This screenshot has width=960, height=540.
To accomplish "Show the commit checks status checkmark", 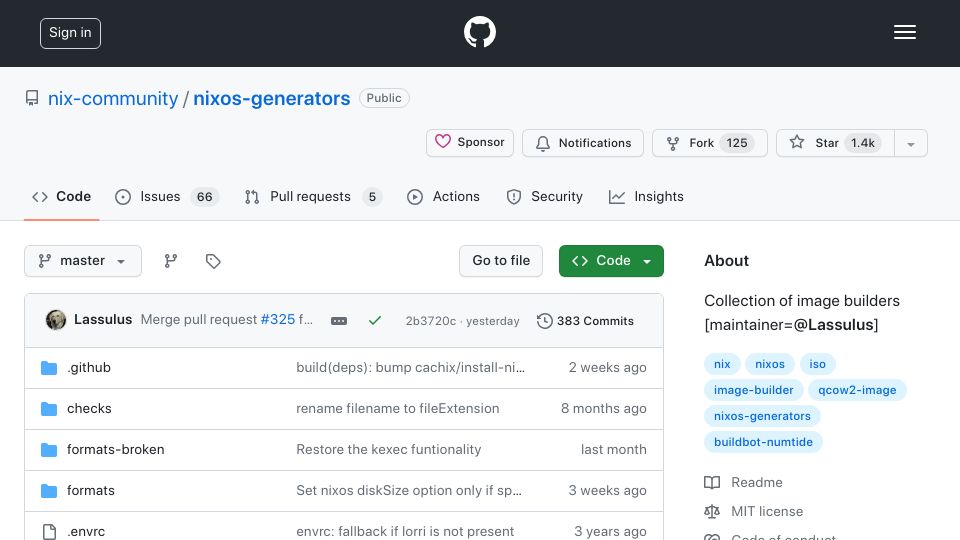I will (375, 320).
